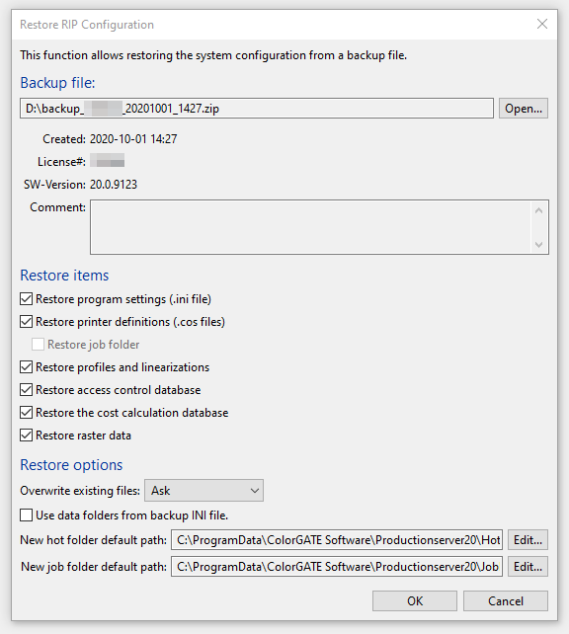The image size is (569, 634).
Task: Disable Restore profiles and linearizations
Action: click(x=26, y=367)
